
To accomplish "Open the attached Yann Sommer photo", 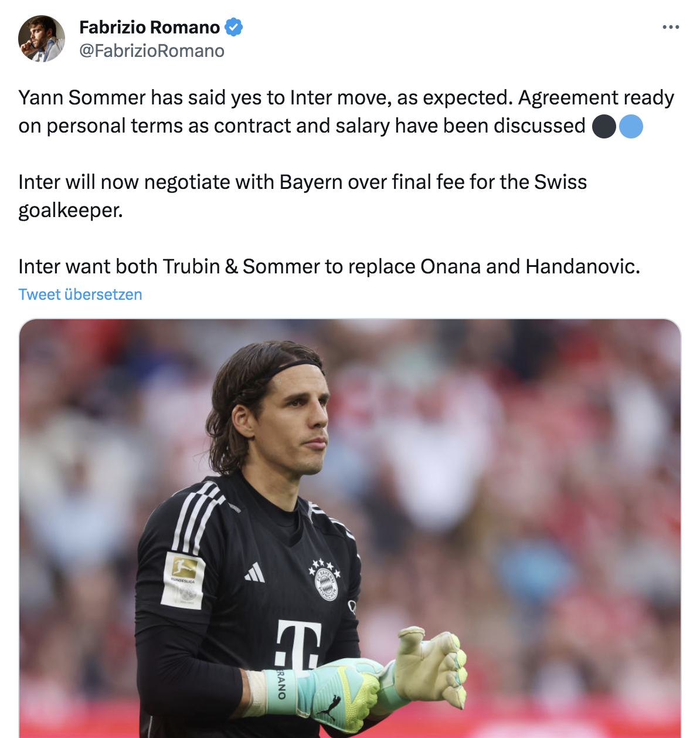I will coord(350,528).
